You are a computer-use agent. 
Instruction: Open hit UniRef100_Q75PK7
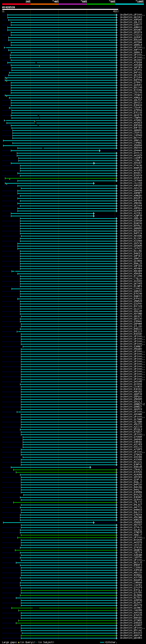[131, 82]
